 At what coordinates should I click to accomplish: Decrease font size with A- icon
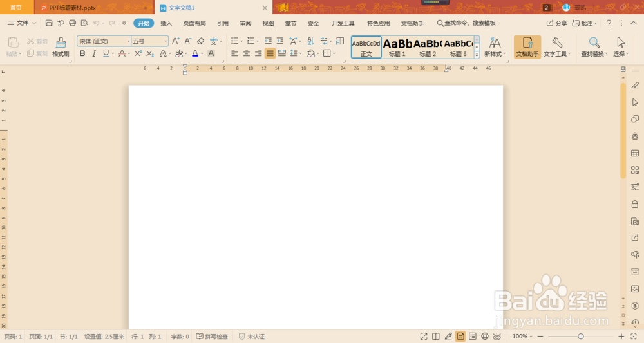tap(187, 41)
